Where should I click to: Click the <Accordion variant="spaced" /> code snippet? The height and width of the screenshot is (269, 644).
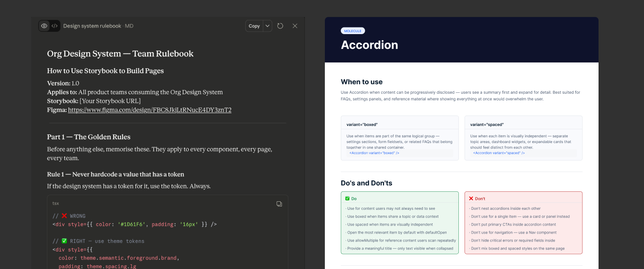(x=499, y=153)
